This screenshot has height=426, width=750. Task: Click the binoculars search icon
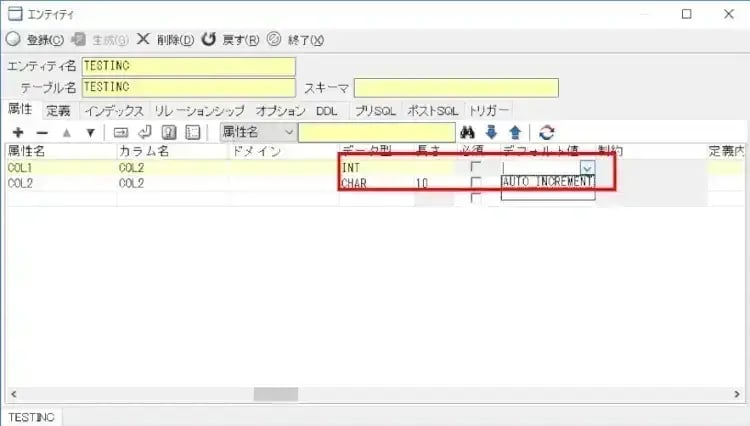[466, 132]
